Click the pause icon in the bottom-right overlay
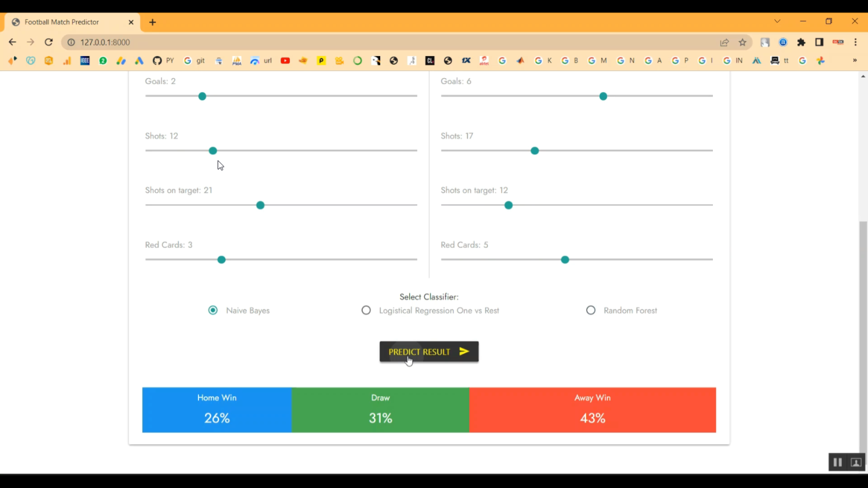 pyautogui.click(x=837, y=462)
